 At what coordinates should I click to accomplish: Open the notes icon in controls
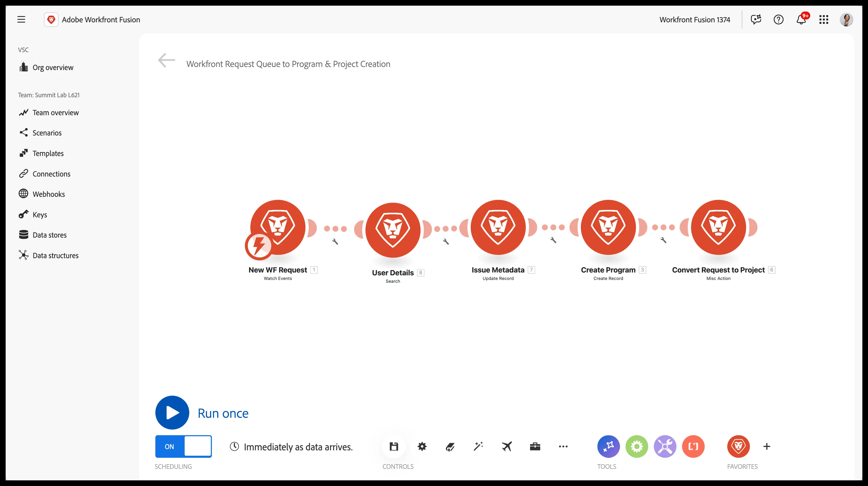click(450, 446)
